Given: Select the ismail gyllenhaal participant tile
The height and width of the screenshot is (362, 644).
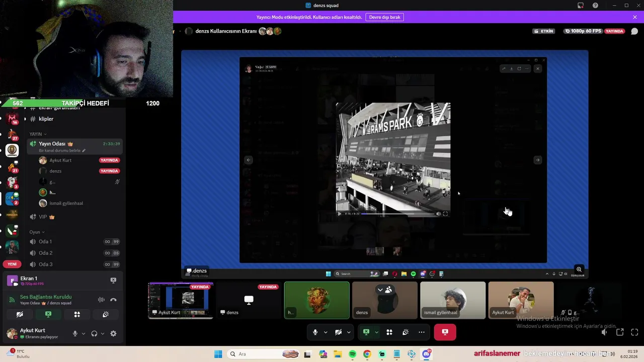Looking at the screenshot, I should 453,301.
